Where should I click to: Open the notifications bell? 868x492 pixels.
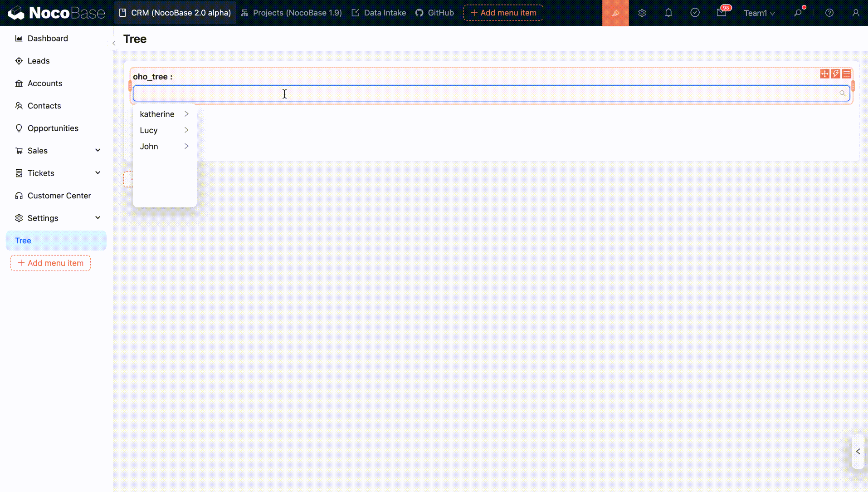[x=668, y=13]
